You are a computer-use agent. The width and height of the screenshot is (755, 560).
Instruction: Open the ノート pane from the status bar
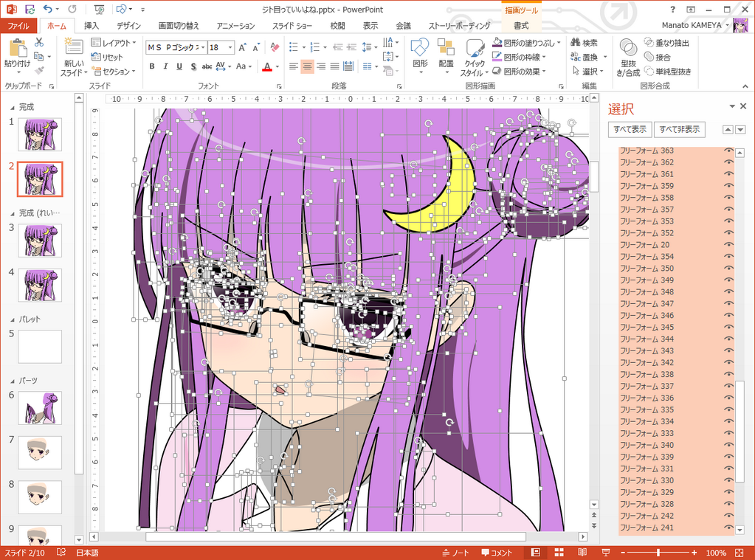tap(455, 553)
